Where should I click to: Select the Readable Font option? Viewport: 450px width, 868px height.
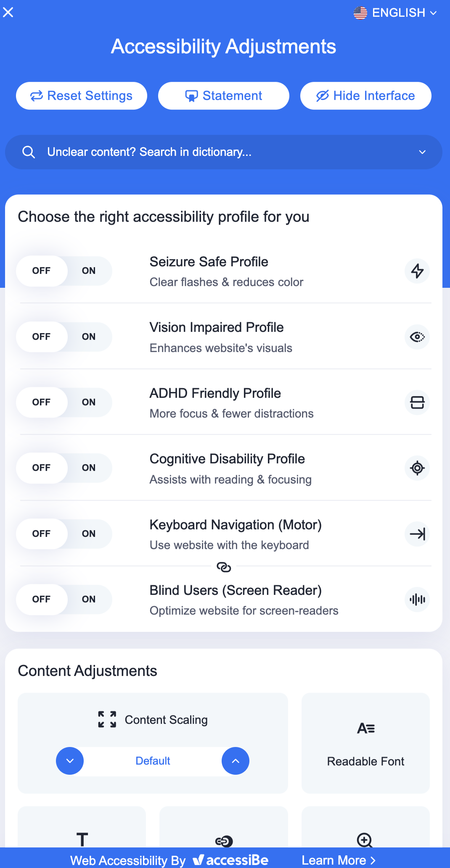(x=365, y=743)
